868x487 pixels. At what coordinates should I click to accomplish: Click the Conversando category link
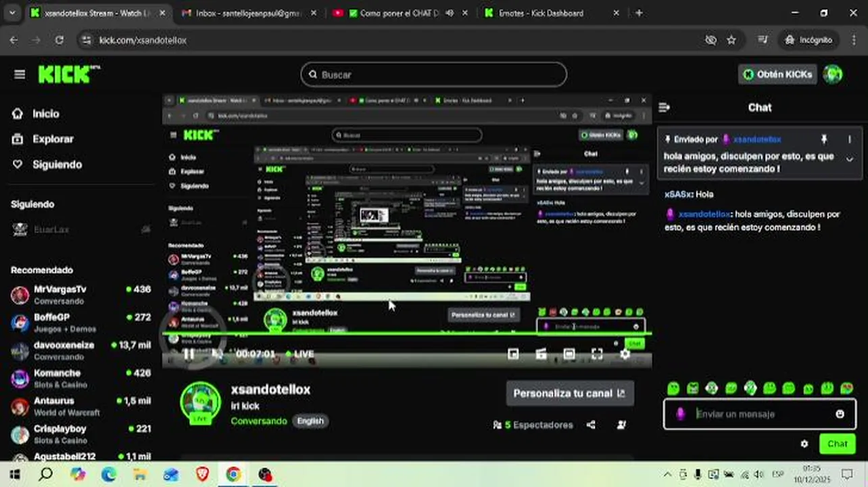(259, 421)
